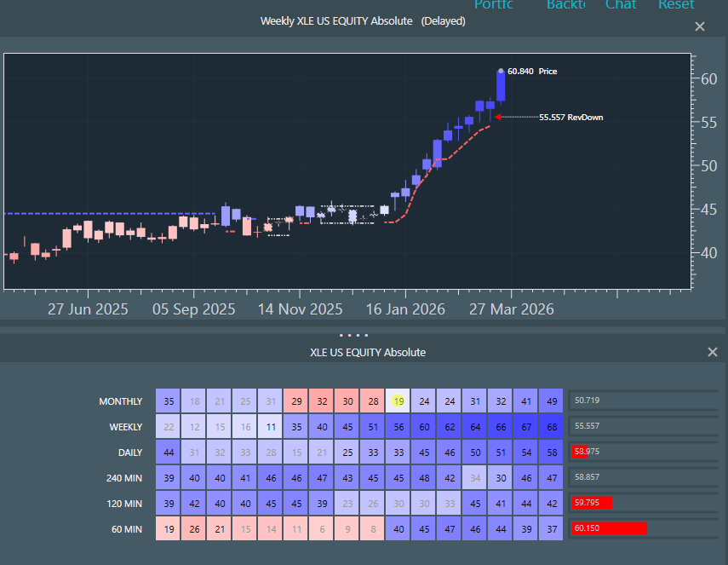The width and height of the screenshot is (728, 565).
Task: Close the XLE US EQUITY Absolute heatmap panel
Action: tap(713, 352)
